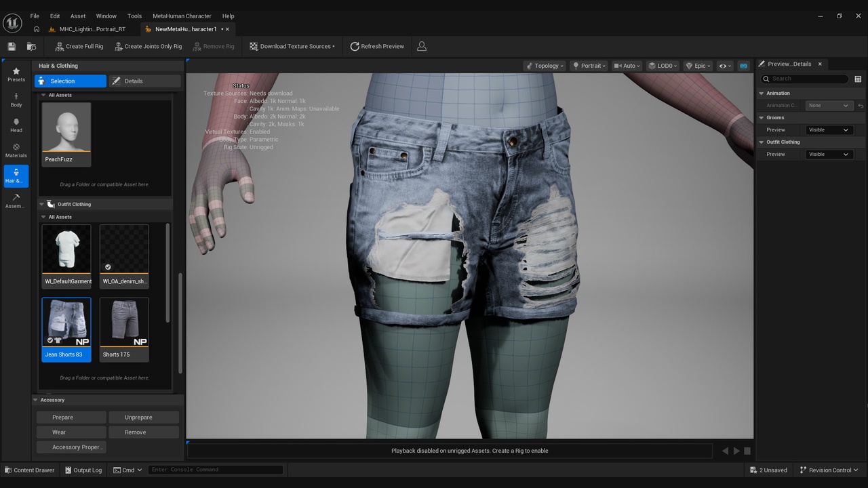This screenshot has width=868, height=488.
Task: Click the user profile icon in toolbar
Action: coord(422,46)
